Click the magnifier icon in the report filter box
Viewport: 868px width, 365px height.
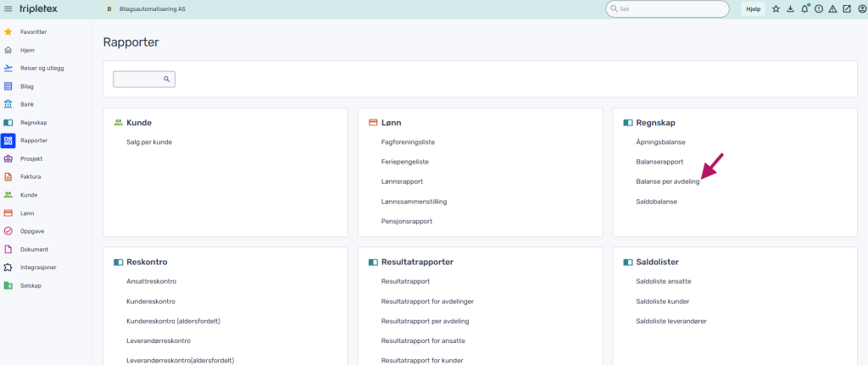coord(166,79)
